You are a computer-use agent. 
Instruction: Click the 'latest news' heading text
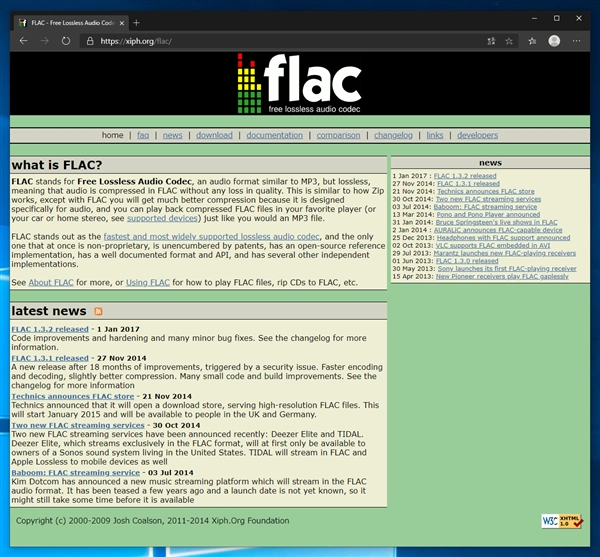49,311
